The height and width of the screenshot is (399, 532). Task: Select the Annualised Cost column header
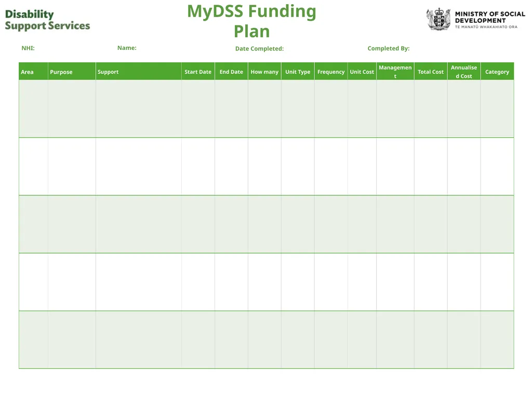tap(464, 71)
